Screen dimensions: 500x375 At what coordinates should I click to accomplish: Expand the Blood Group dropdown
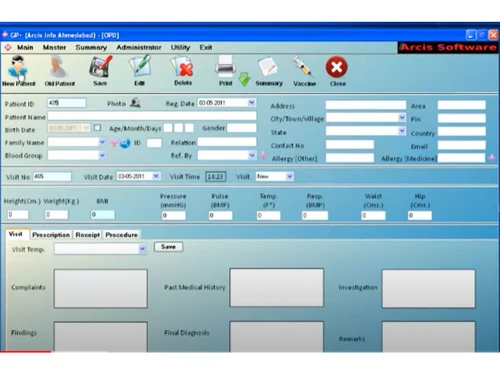pos(102,155)
